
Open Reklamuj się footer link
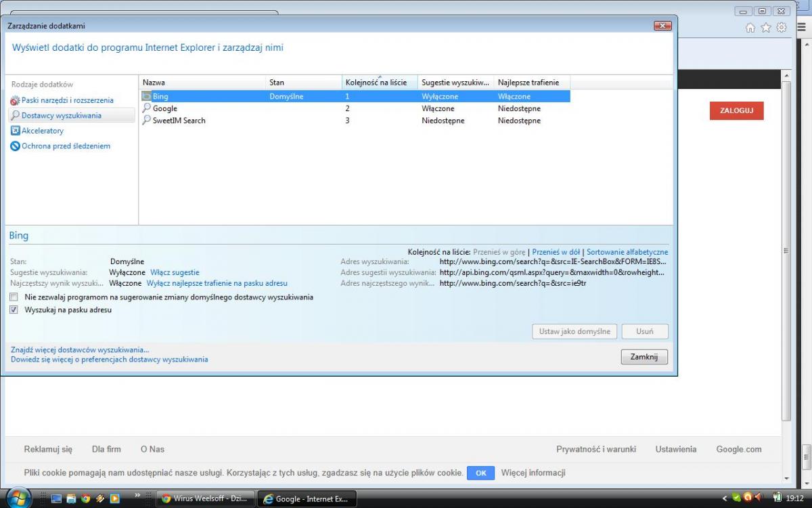click(48, 449)
